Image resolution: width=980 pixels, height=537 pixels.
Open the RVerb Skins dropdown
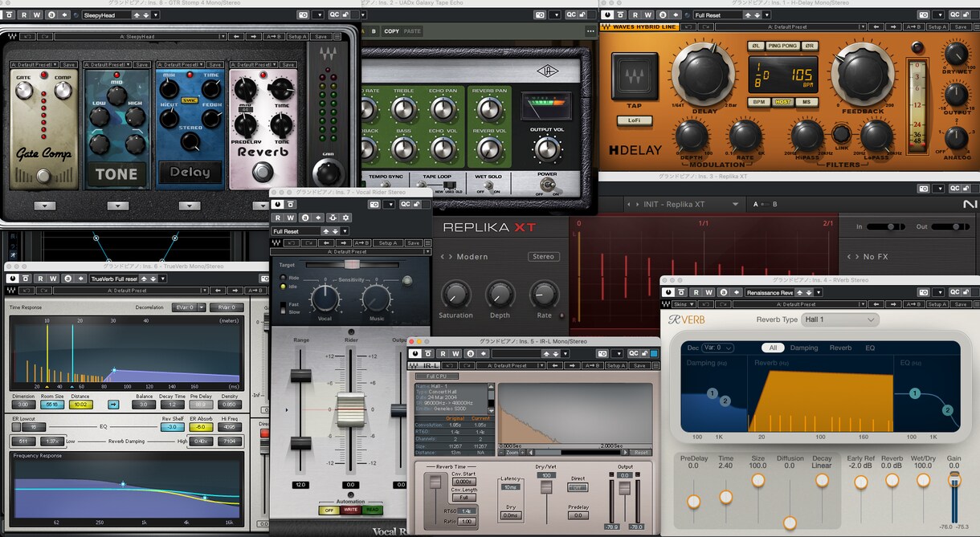coord(684,304)
